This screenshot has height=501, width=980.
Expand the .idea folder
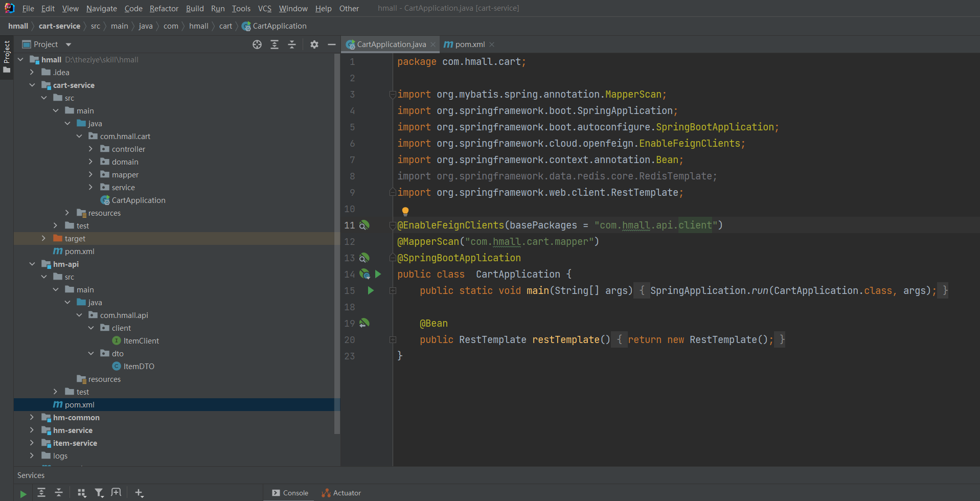pyautogui.click(x=32, y=73)
